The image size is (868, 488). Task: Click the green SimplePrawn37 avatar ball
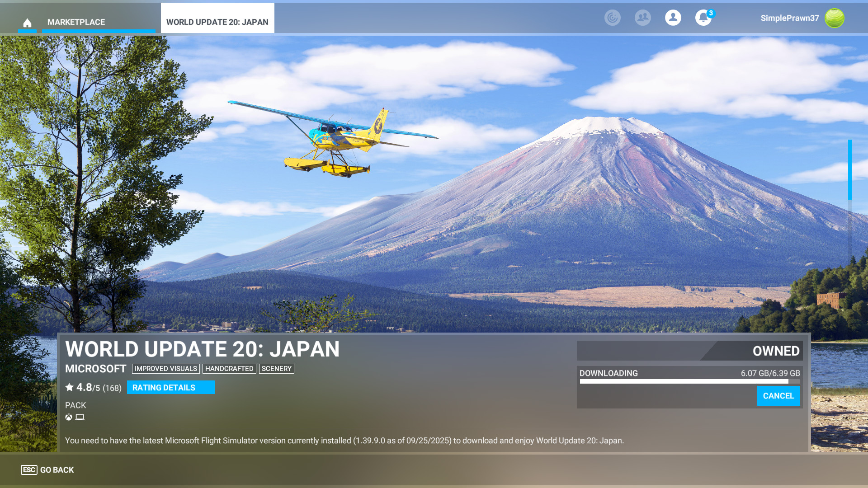tap(834, 18)
